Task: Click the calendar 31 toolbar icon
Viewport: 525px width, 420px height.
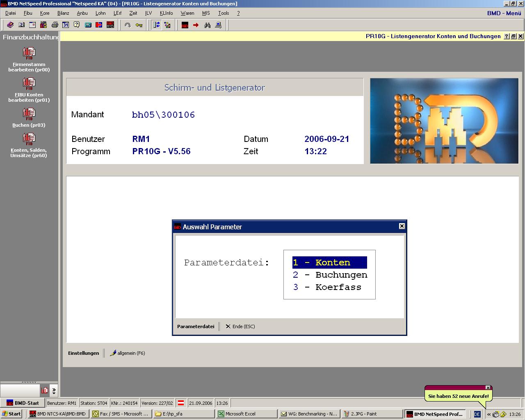Action: click(66, 25)
